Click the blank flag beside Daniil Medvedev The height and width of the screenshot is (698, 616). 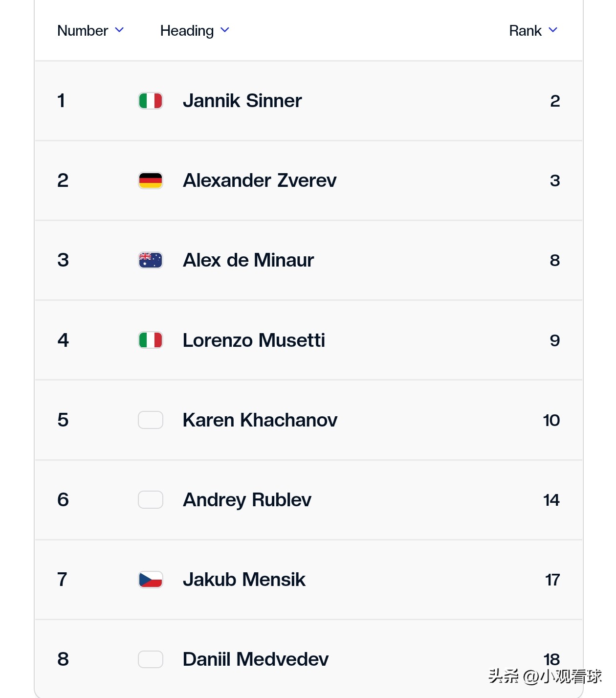click(151, 659)
